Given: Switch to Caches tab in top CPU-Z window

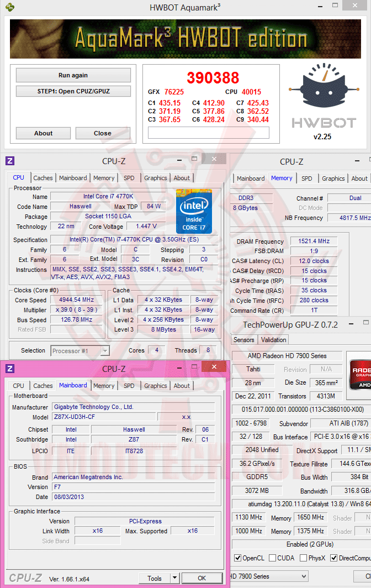Looking at the screenshot, I should tap(43, 178).
